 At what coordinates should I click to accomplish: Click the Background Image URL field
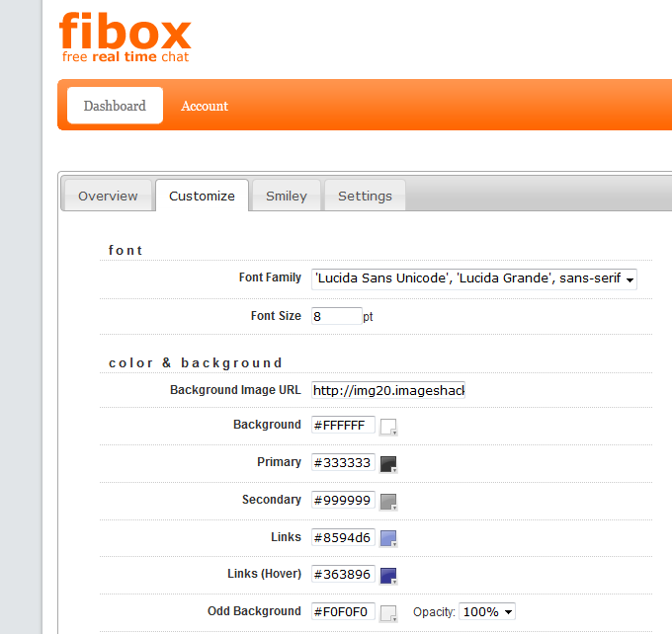click(387, 390)
